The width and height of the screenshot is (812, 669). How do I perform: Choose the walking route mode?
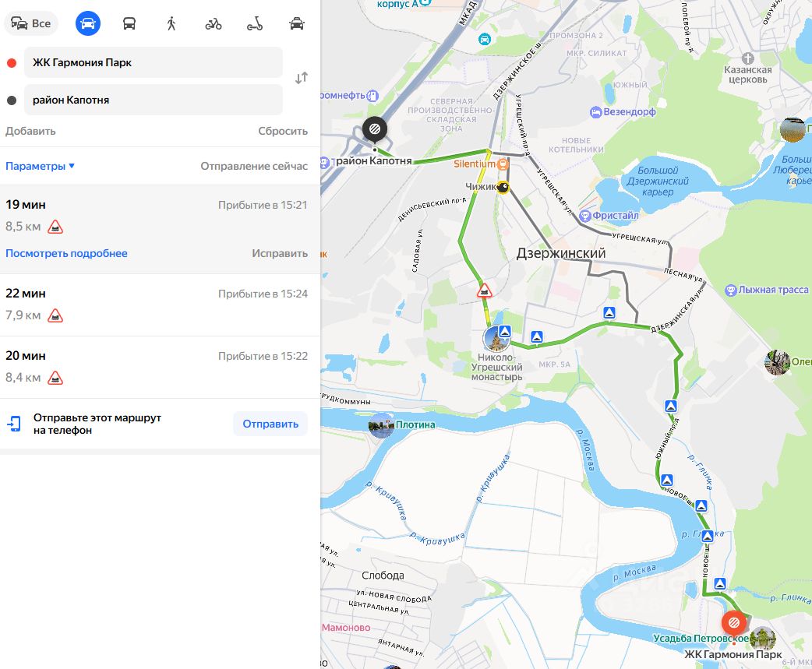tap(171, 23)
